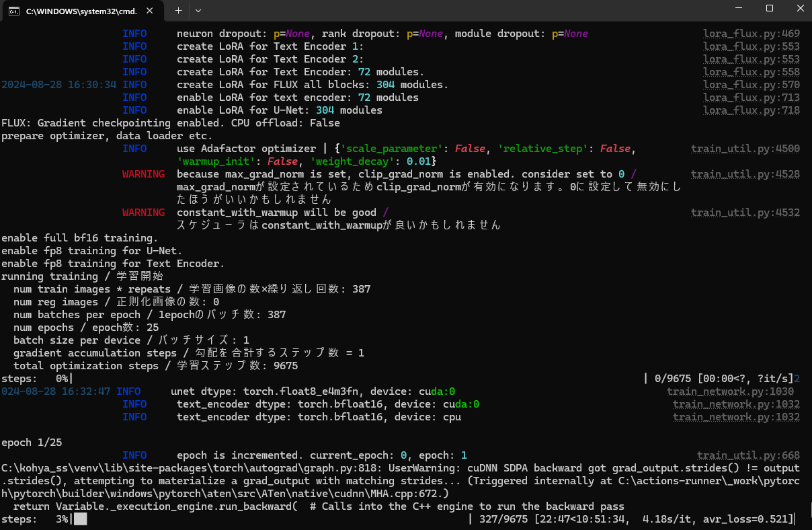Click the cuDNN SDPA backward UserWarning text
The height and width of the screenshot is (530, 812).
401,481
